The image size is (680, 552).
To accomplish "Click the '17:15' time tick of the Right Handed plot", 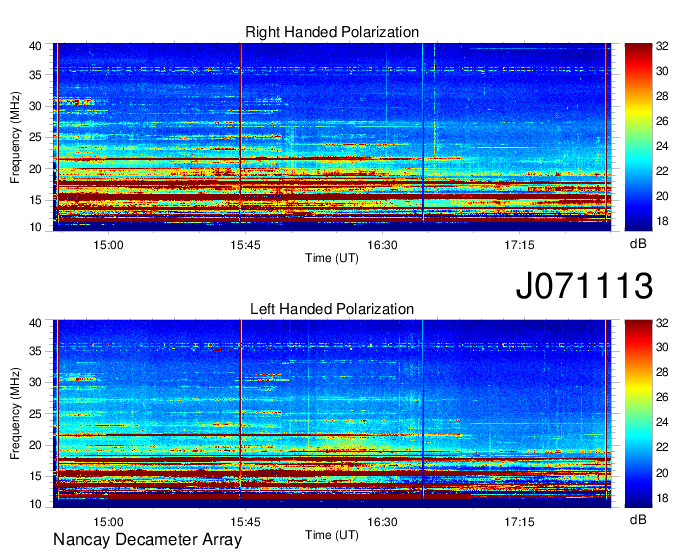I will [519, 245].
